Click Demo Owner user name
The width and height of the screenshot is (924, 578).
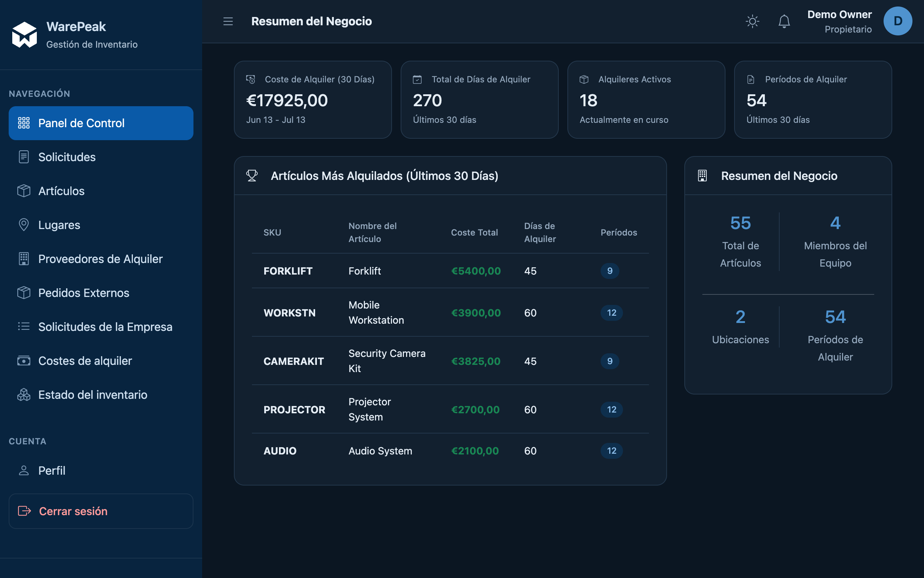[839, 14]
